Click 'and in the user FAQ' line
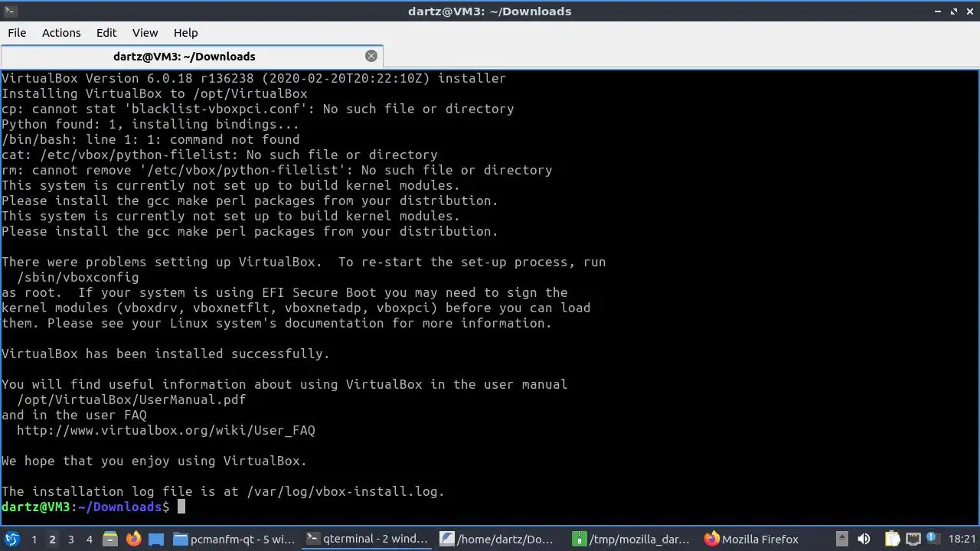 (73, 415)
